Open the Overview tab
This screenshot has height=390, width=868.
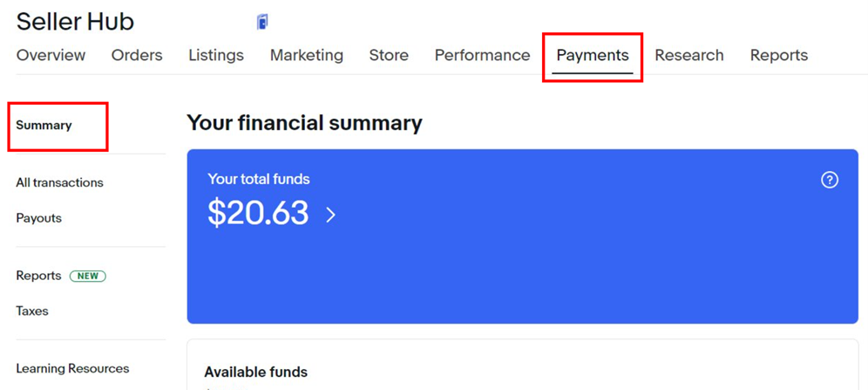pos(51,55)
